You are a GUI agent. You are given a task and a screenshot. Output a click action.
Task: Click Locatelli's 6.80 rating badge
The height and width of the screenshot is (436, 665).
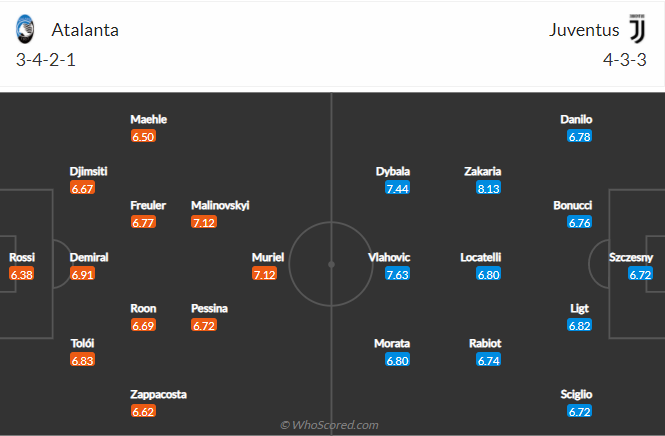point(488,274)
